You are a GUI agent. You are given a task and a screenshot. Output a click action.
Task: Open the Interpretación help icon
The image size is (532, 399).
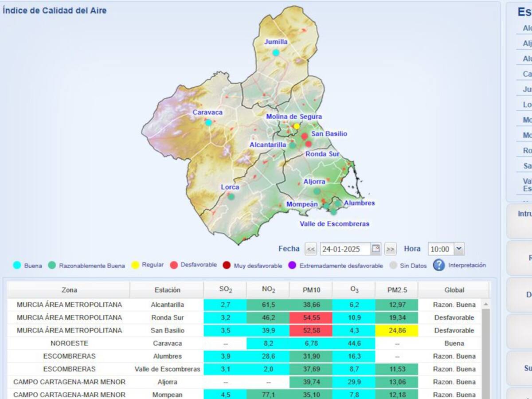[439, 265]
